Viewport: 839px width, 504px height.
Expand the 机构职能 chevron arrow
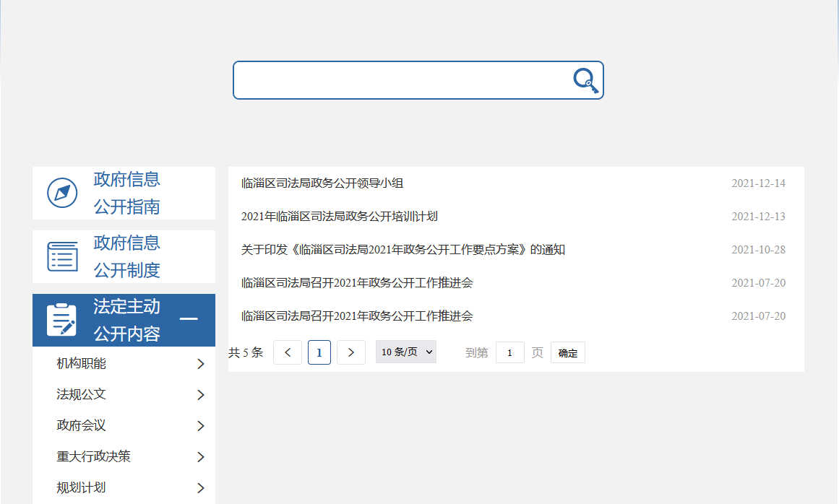click(x=201, y=364)
